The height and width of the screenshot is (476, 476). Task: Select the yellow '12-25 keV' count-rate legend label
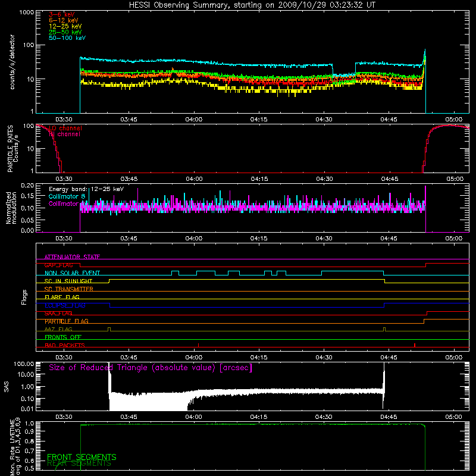[65, 26]
